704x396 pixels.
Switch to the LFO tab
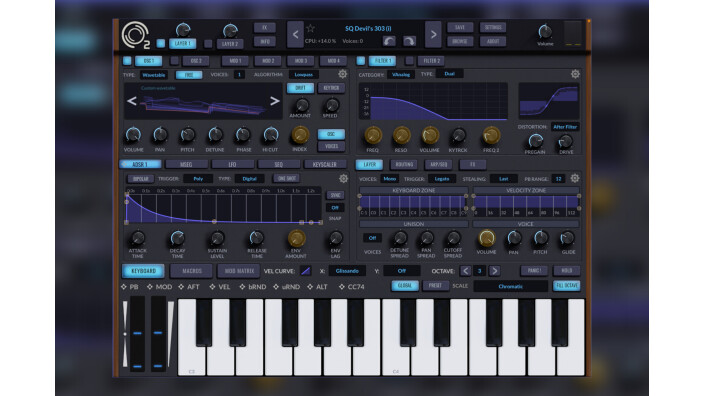coord(232,164)
